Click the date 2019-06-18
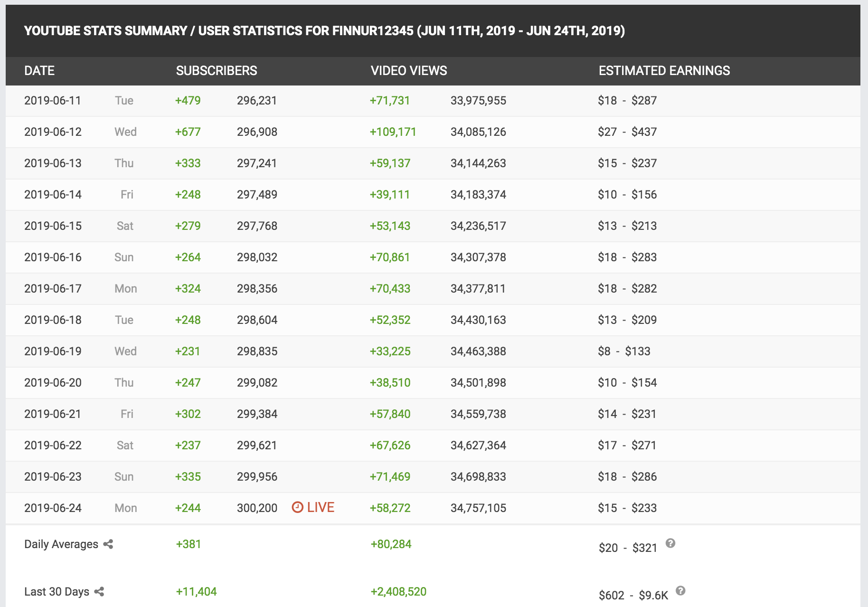This screenshot has width=868, height=607. (x=53, y=320)
